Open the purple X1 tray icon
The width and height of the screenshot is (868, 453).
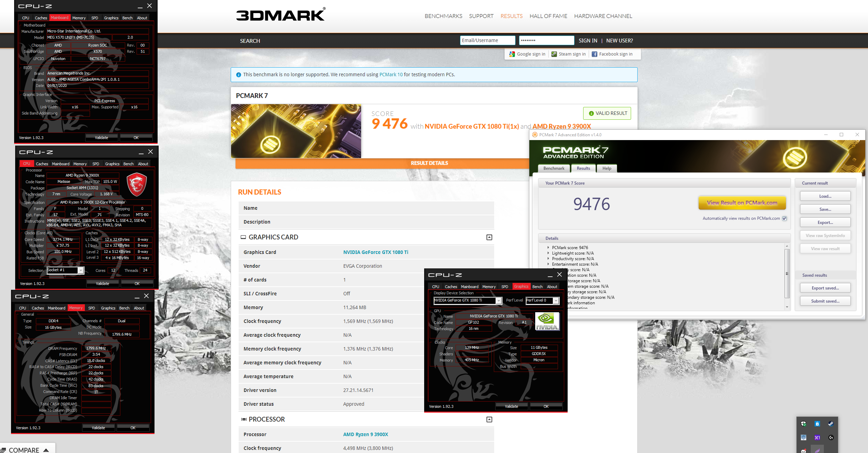click(817, 437)
